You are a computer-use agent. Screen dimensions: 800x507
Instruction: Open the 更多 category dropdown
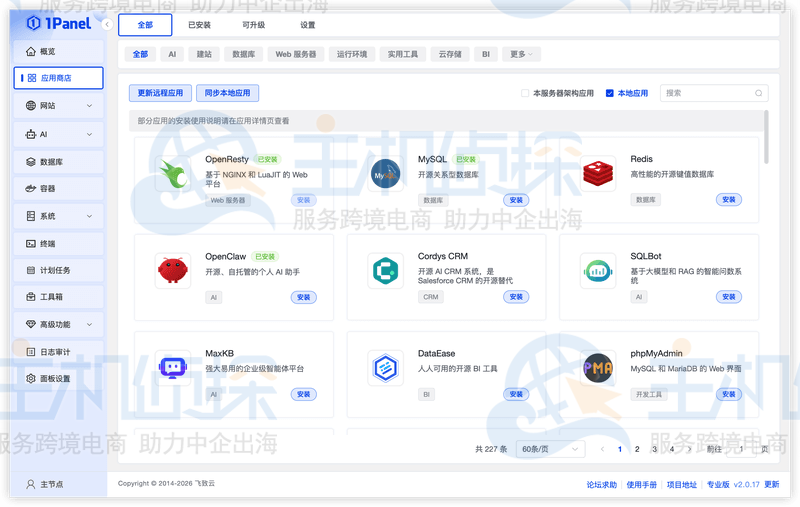click(x=521, y=54)
